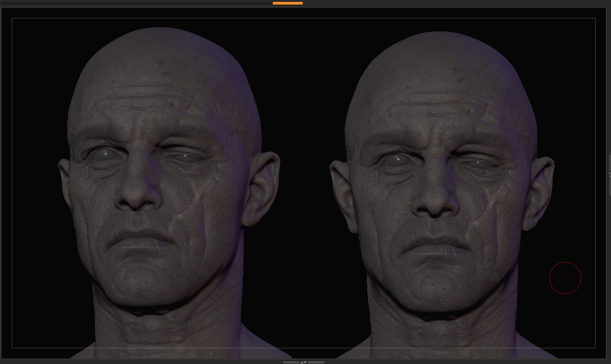The height and width of the screenshot is (364, 611).
Task: Click the center of the red brush cursor
Action: 565,278
